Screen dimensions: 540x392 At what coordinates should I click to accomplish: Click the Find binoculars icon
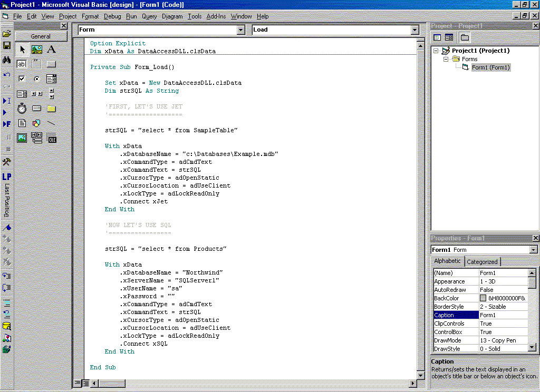pos(6,60)
